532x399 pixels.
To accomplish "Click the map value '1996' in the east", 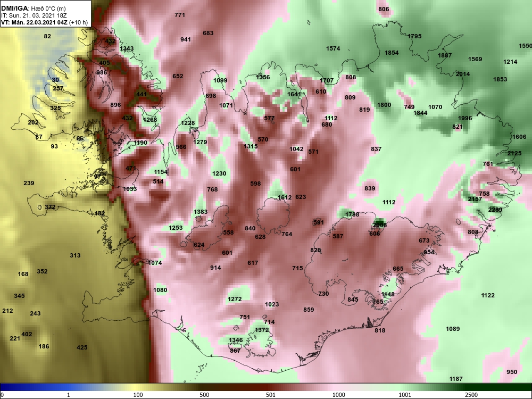I will [x=465, y=118].
